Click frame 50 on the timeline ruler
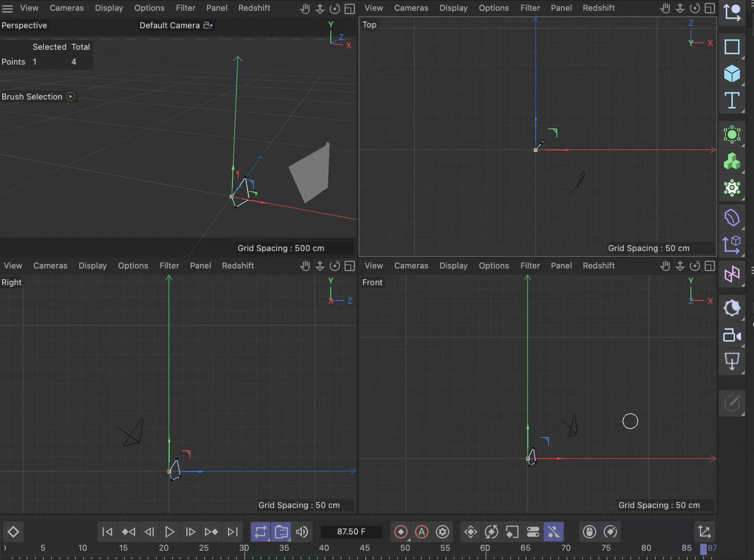 (405, 548)
